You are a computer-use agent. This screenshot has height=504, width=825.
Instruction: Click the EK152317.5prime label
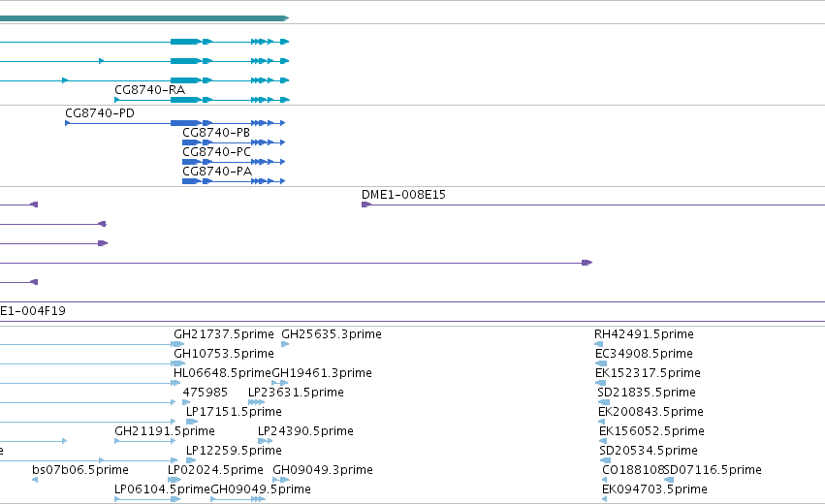648,373
